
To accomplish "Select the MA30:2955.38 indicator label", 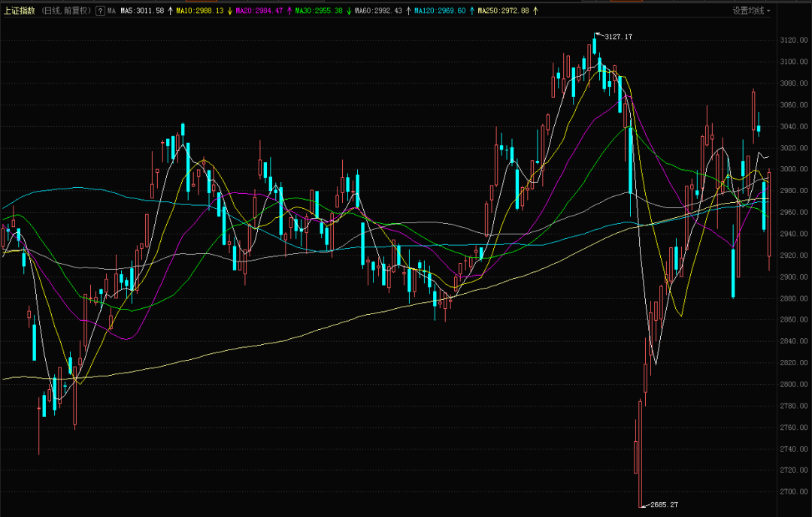I will pos(319,11).
